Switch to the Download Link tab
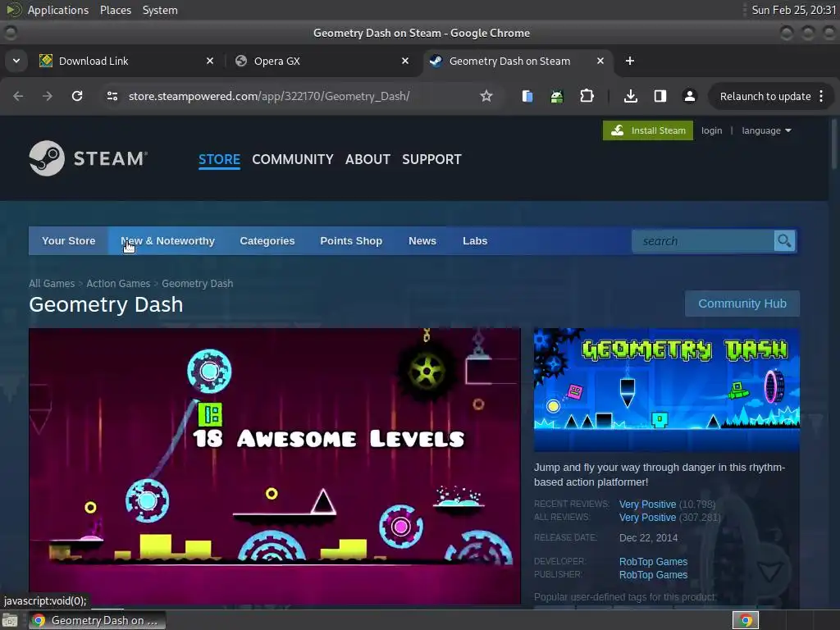 click(x=127, y=61)
